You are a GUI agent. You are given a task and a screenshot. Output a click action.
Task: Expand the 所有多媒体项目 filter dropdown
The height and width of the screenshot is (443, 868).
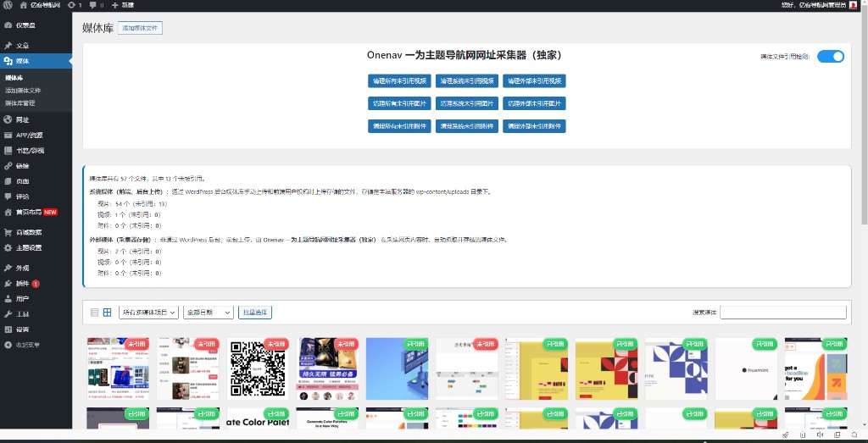tap(148, 313)
